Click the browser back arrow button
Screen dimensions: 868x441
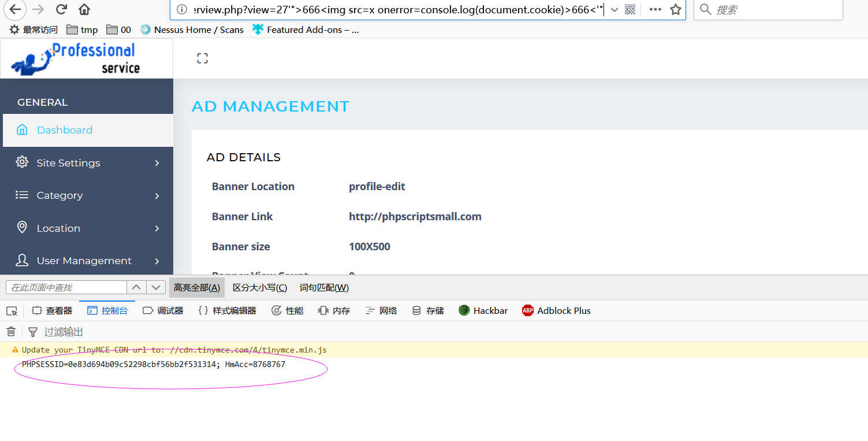coord(15,9)
